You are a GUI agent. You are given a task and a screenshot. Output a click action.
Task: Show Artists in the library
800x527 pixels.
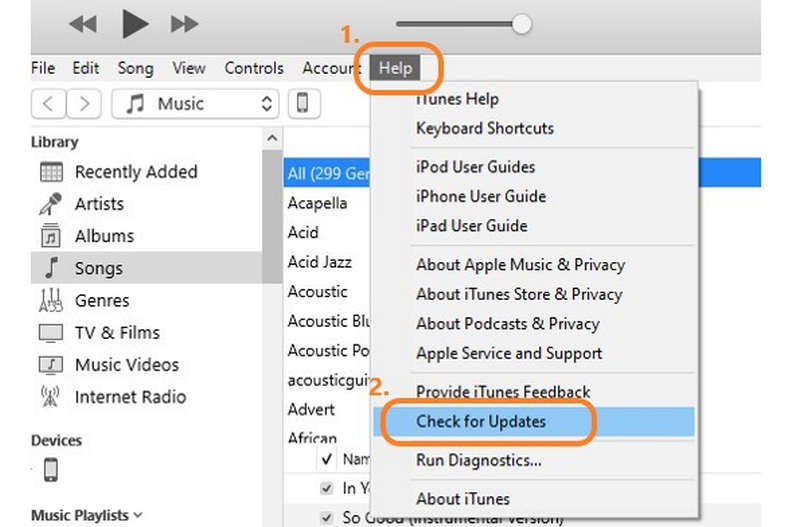point(99,204)
